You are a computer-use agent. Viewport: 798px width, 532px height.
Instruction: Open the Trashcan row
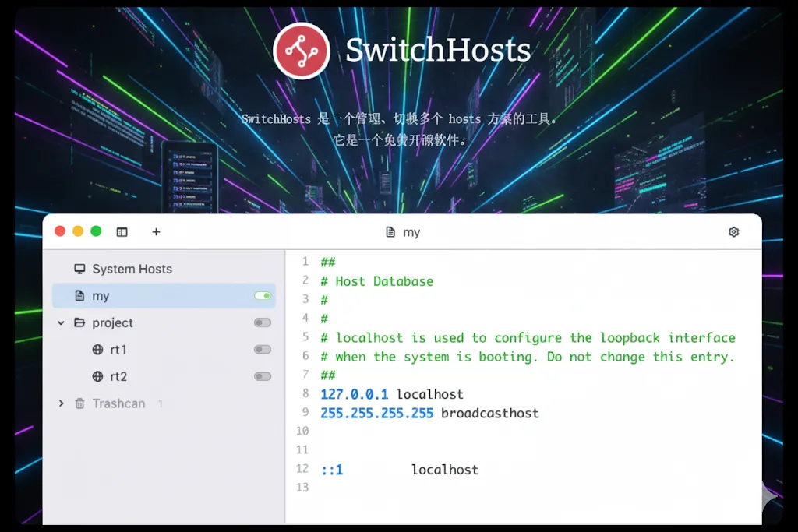pyautogui.click(x=164, y=403)
